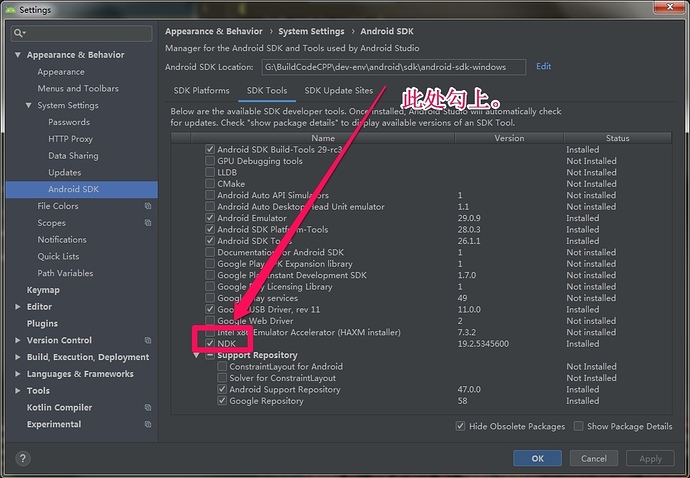Screen dimensions: 690x478
Task: Toggle Support Repository group checkbox
Action: click(x=210, y=355)
